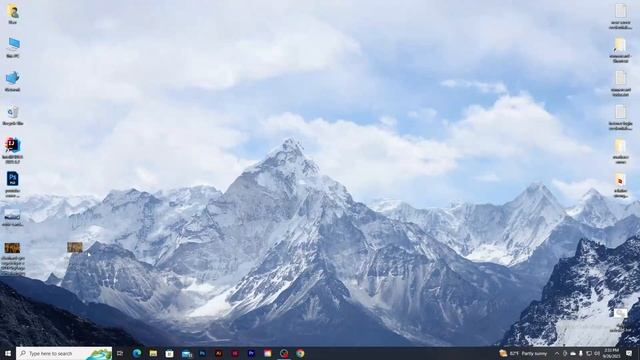This screenshot has width=640, height=360.
Task: Select the snowy mountain image thumbnail on desktop
Action: [x=13, y=217]
